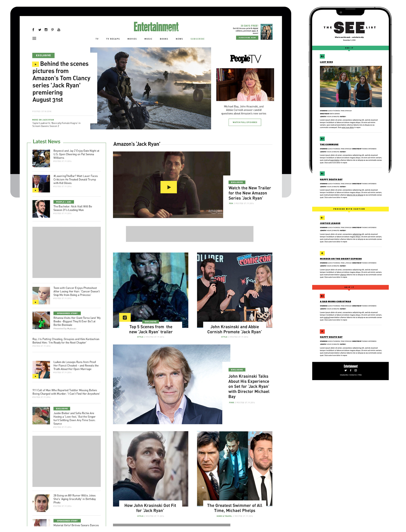
Task: Open the Ray J Kim Kardashian article
Action: [66, 341]
